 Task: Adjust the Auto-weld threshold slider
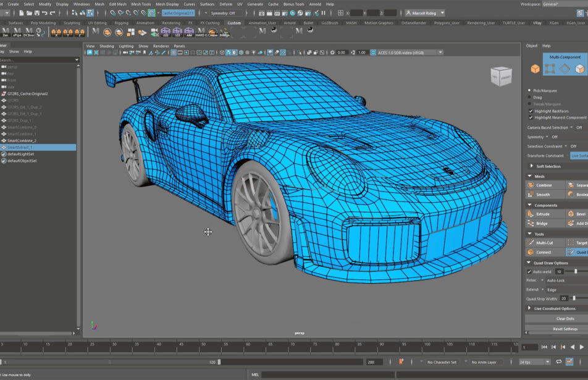(x=576, y=271)
